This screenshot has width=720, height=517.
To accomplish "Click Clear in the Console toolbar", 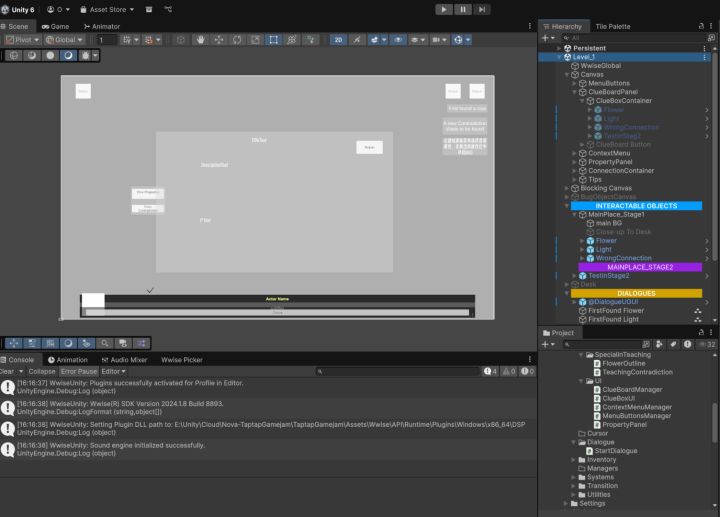I will coord(9,371).
